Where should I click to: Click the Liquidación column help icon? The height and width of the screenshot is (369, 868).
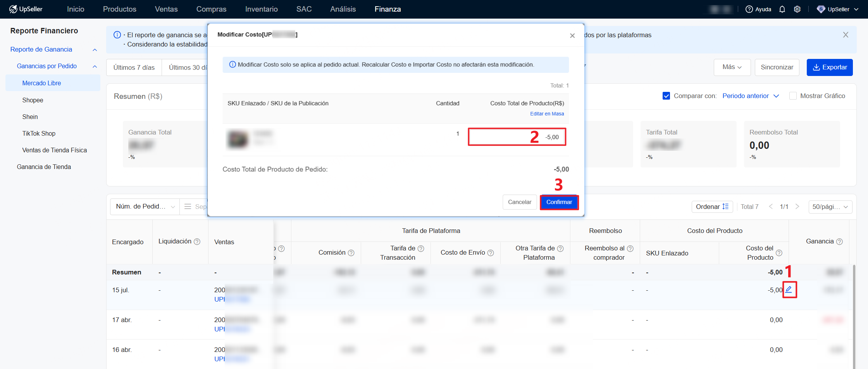[x=197, y=241]
